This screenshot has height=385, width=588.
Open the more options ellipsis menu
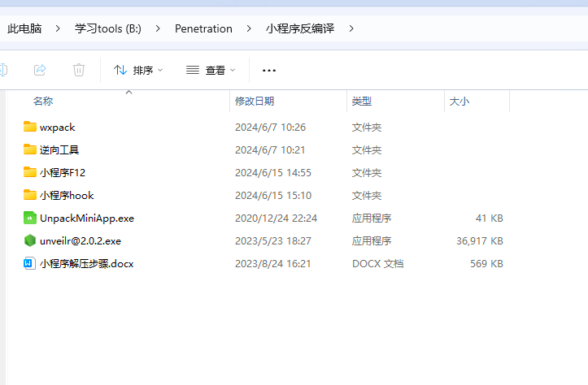point(269,71)
